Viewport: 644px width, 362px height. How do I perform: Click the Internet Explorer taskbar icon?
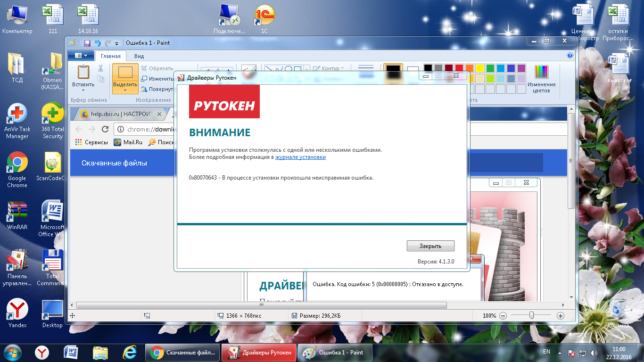click(130, 352)
